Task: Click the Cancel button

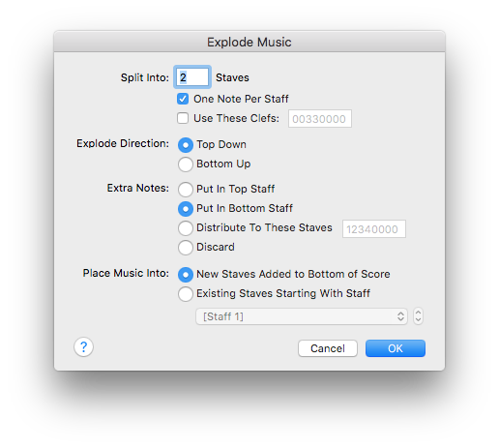Action: pyautogui.click(x=328, y=348)
